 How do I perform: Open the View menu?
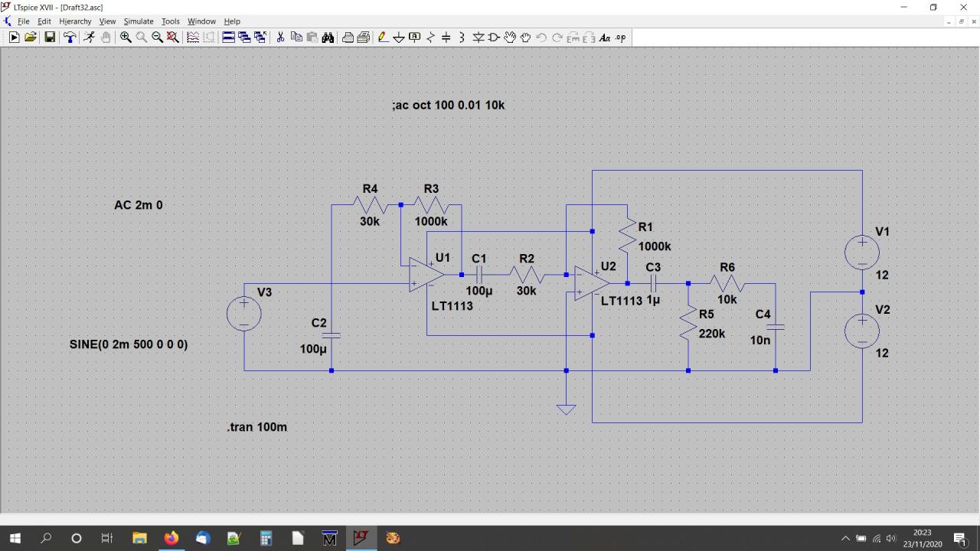click(107, 21)
